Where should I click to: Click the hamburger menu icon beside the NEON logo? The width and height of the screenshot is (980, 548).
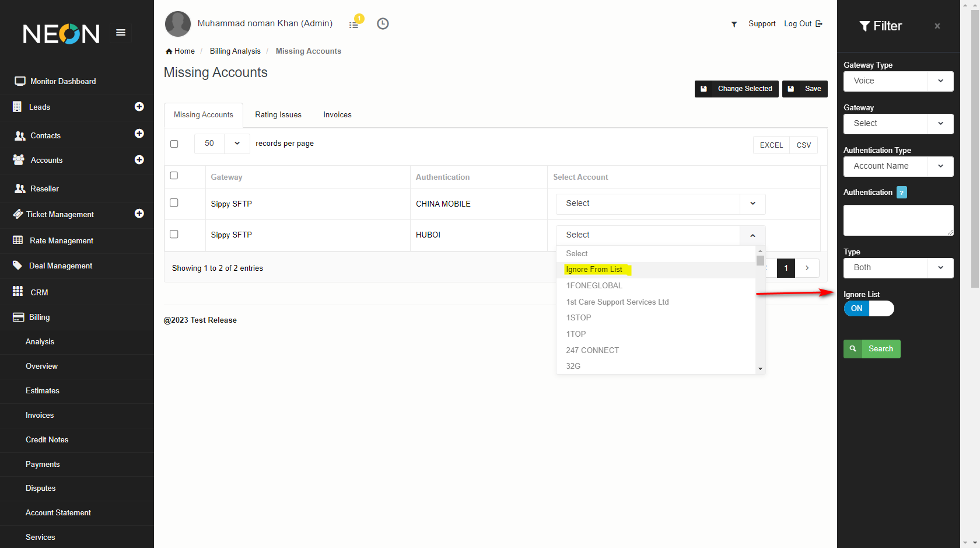point(121,33)
